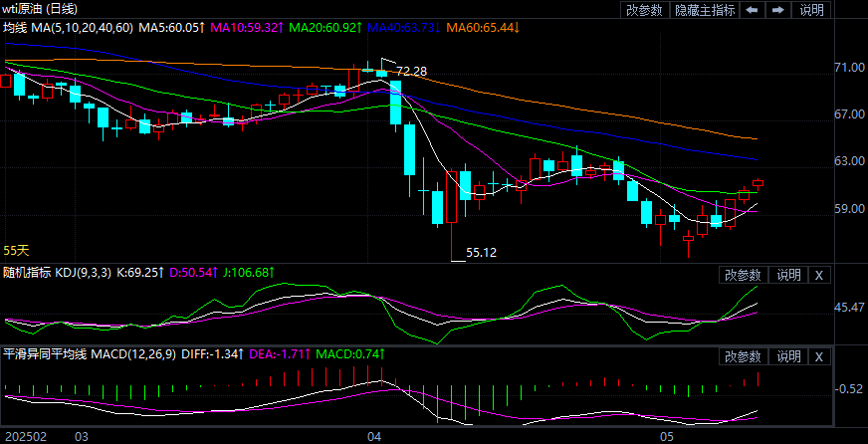Image resolution: width=868 pixels, height=444 pixels.
Task: Click the tallest red MACD bar next to -0.52
Action: [x=758, y=379]
